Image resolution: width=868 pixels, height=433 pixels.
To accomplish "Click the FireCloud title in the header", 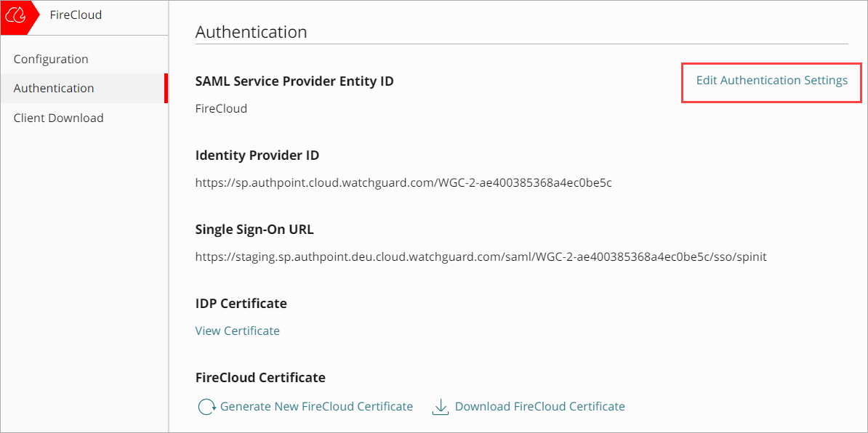I will tap(75, 15).
